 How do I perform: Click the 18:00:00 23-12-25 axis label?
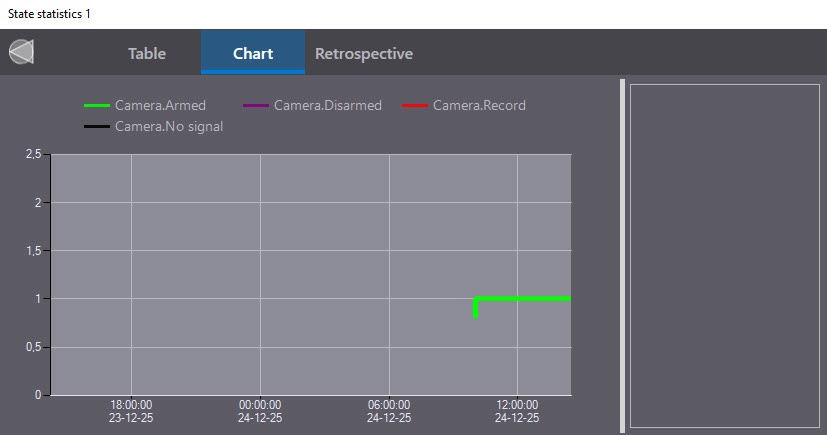131,411
